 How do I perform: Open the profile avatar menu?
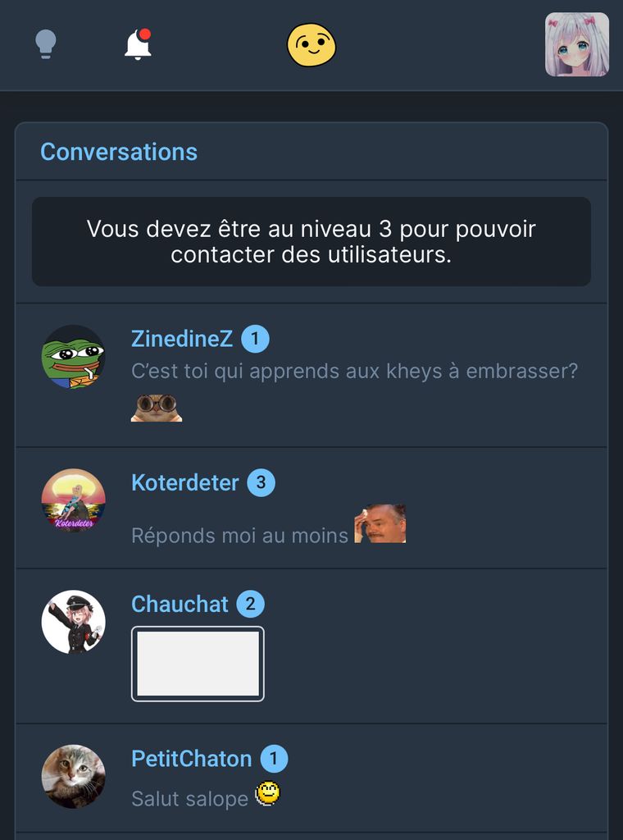point(577,44)
